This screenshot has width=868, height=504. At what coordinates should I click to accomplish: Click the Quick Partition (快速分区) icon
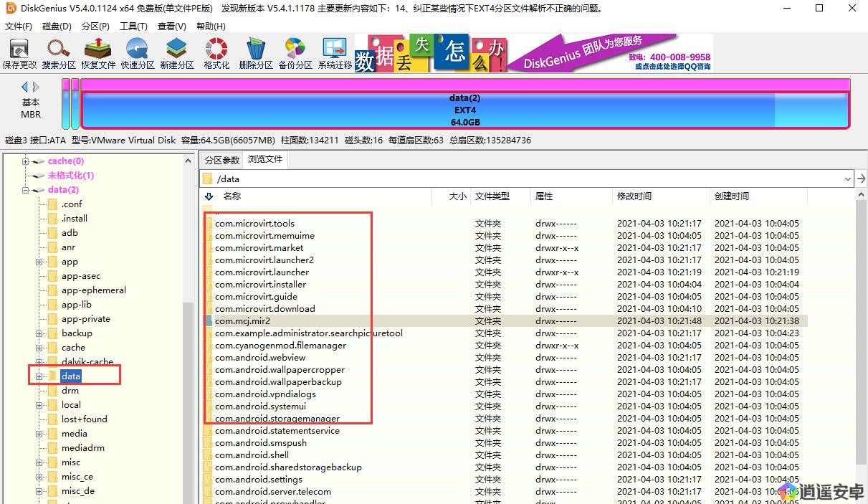click(x=138, y=53)
